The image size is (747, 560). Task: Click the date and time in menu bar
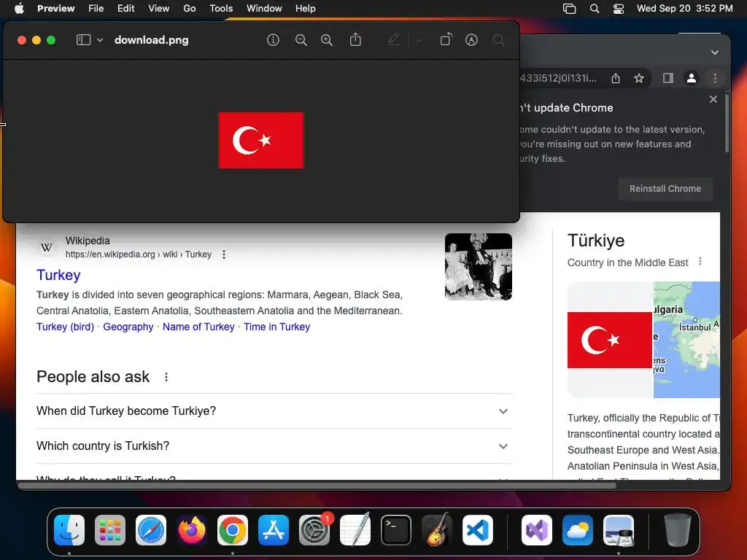click(x=684, y=8)
